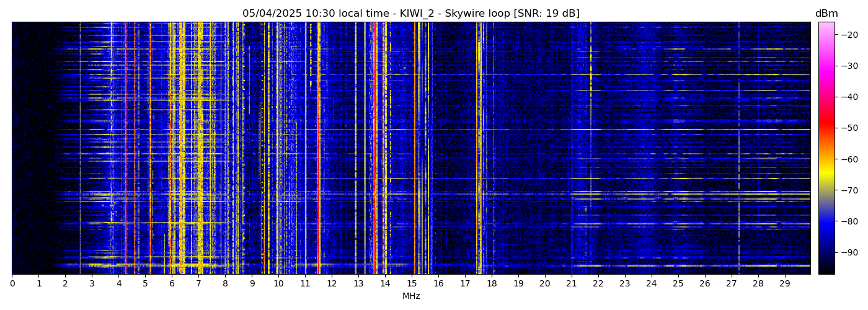Viewport: 868px width, 310px height.
Task: Click the −20 tick label on the colorbar
Action: point(849,35)
